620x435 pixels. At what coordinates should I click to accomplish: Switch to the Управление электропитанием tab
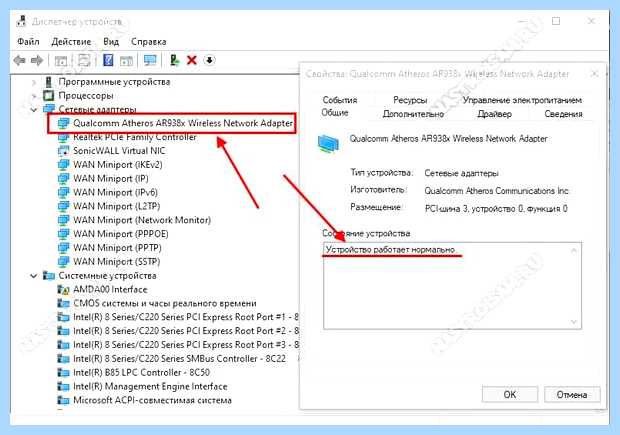tap(522, 100)
